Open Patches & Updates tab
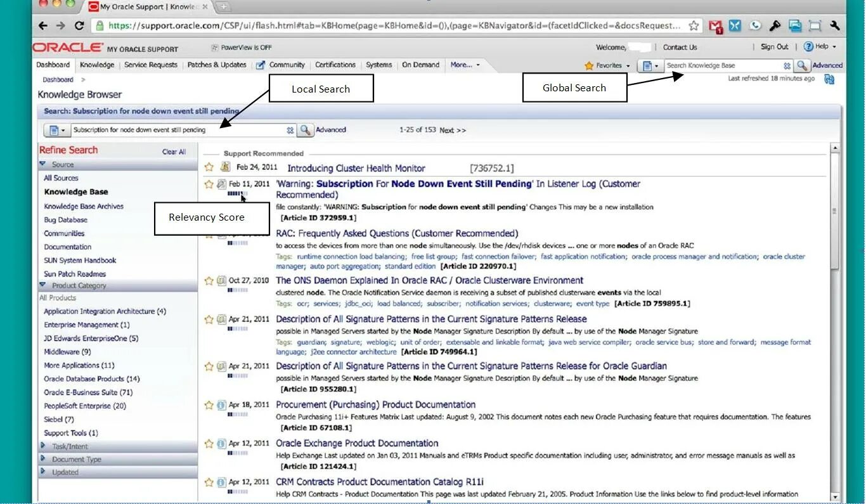This screenshot has height=504, width=866. click(x=217, y=65)
